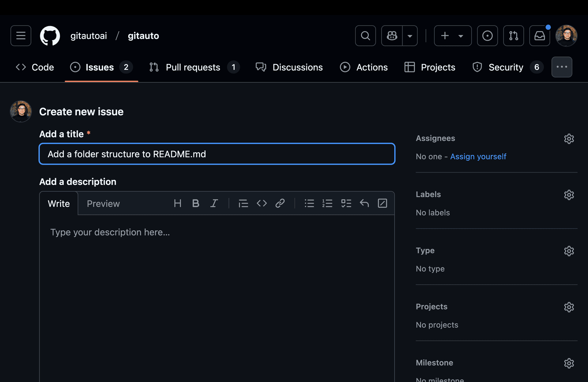Switch to the Preview tab

103,203
